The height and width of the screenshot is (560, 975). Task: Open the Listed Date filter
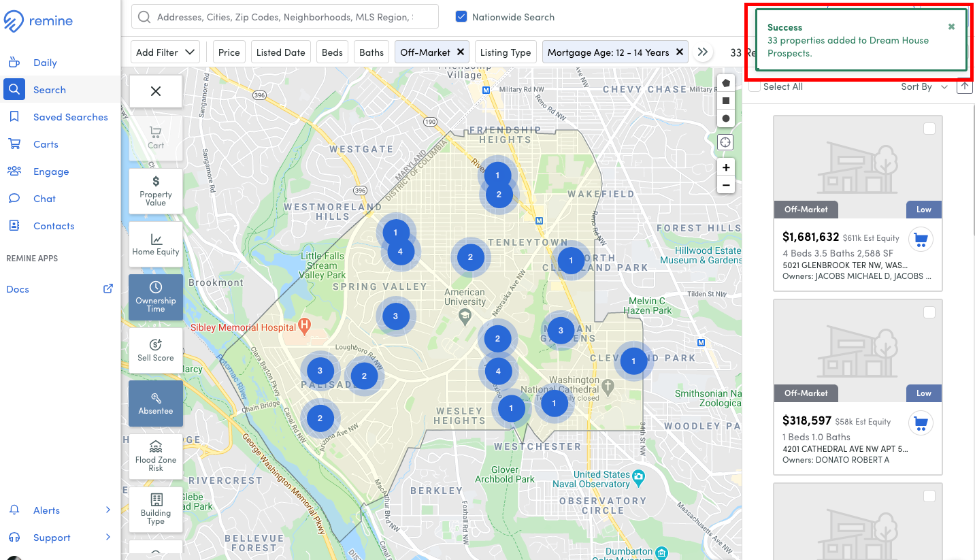pos(281,52)
